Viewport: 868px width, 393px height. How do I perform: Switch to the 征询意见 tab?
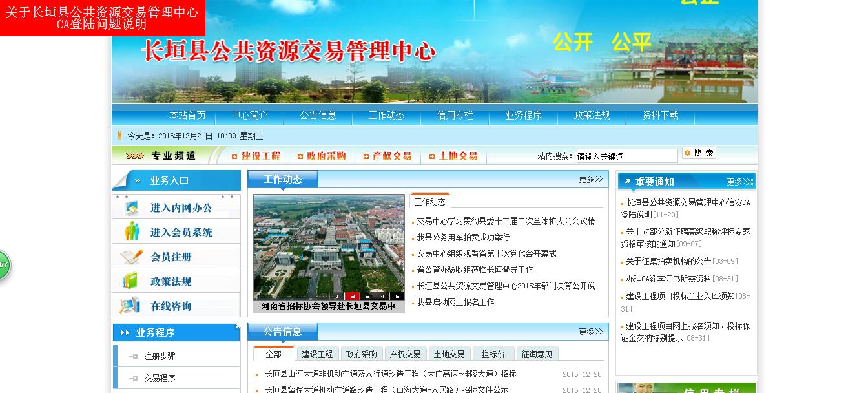537,354
